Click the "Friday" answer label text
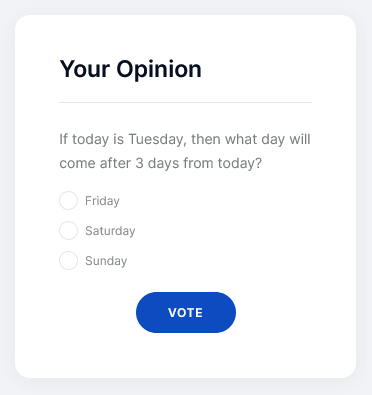This screenshot has height=395, width=372. (x=102, y=201)
